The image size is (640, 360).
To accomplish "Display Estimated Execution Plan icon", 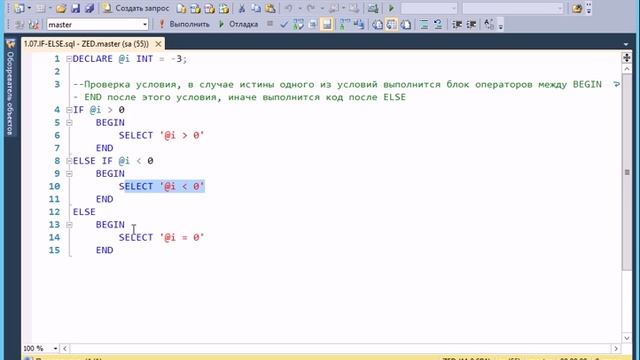I will (x=298, y=25).
